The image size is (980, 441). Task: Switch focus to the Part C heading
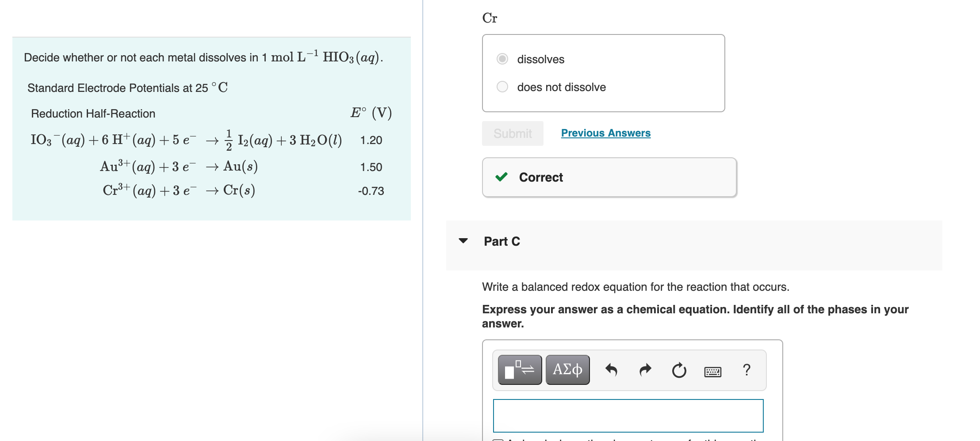coord(502,241)
